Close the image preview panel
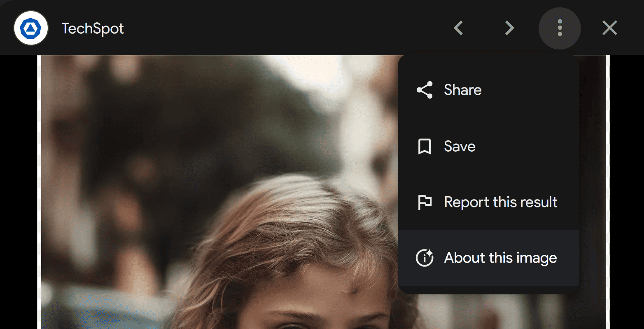 pos(609,28)
